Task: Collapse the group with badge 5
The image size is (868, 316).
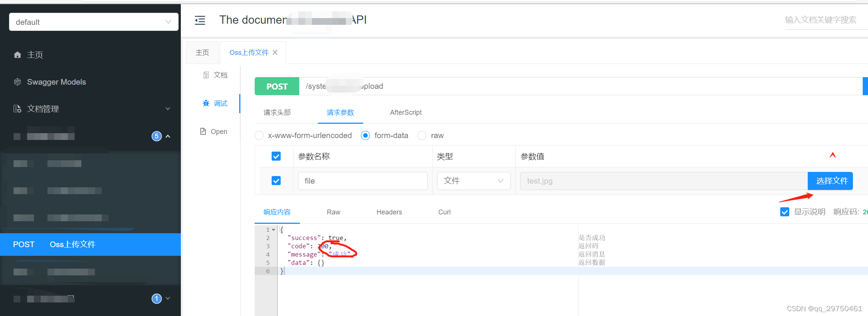Action: pyautogui.click(x=168, y=136)
